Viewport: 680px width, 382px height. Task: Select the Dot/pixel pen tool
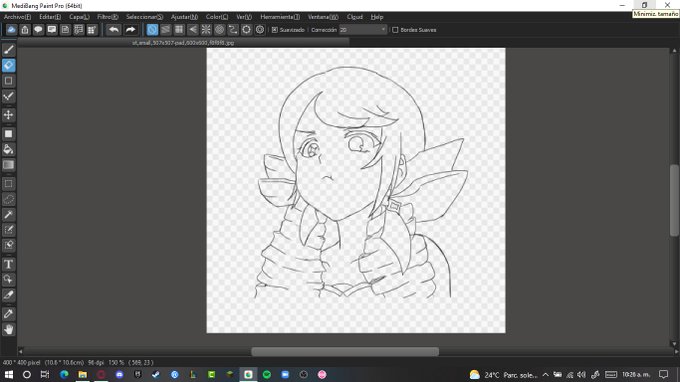[x=8, y=96]
